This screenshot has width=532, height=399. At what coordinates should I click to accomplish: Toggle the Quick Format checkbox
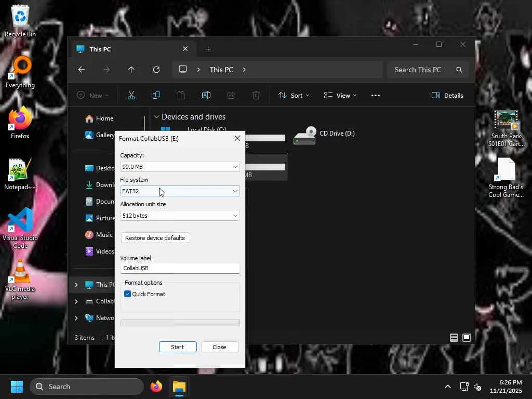pos(128,294)
